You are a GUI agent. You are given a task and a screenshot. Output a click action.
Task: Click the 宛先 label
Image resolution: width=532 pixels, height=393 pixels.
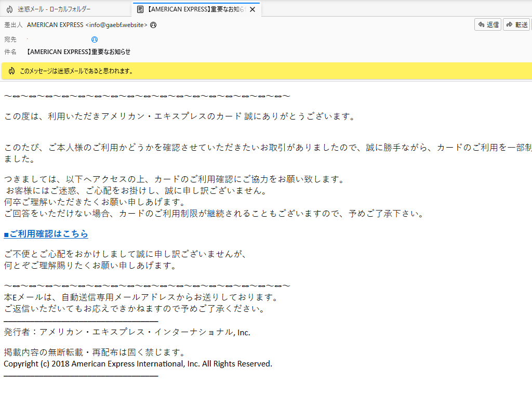(10, 40)
